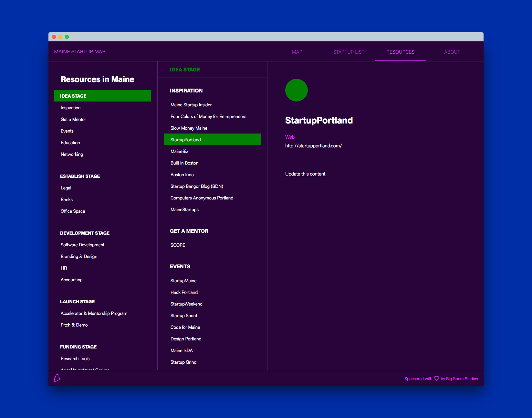Click the startupportland.com web address
This screenshot has height=418, width=532.
coord(313,146)
